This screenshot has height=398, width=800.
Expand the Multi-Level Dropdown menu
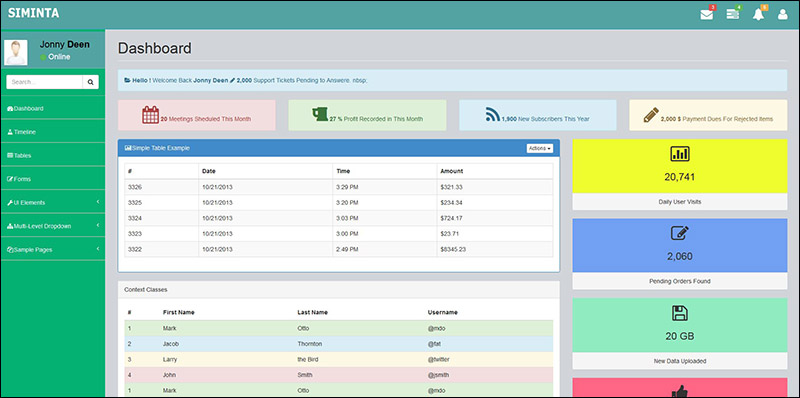(53, 226)
